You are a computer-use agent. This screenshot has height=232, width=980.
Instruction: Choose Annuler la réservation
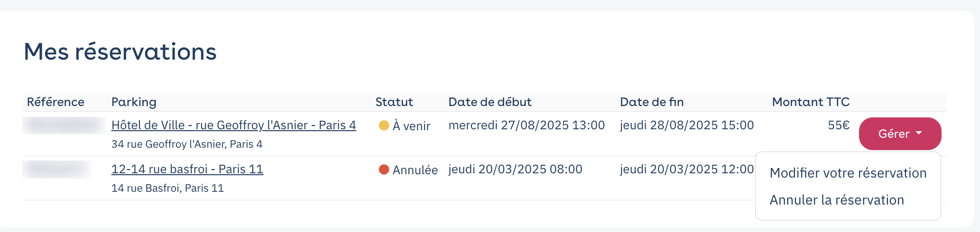tap(837, 200)
